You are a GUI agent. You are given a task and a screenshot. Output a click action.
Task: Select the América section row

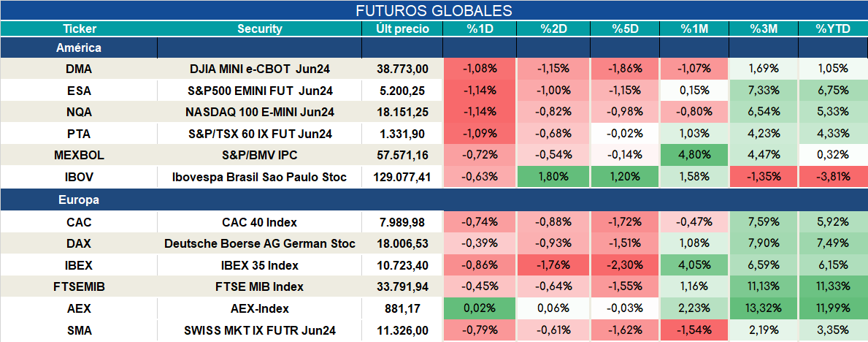point(434,47)
